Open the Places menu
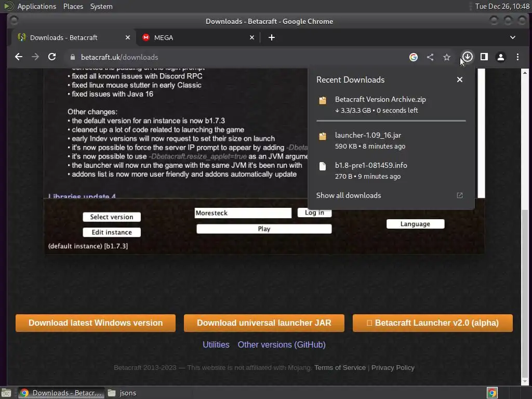Screen dimensions: 532x399 pyautogui.click(x=73, y=6)
